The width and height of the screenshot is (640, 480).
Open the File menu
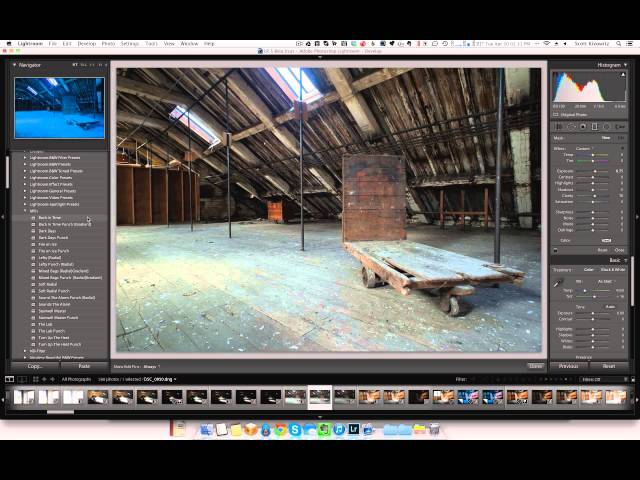tap(52, 43)
